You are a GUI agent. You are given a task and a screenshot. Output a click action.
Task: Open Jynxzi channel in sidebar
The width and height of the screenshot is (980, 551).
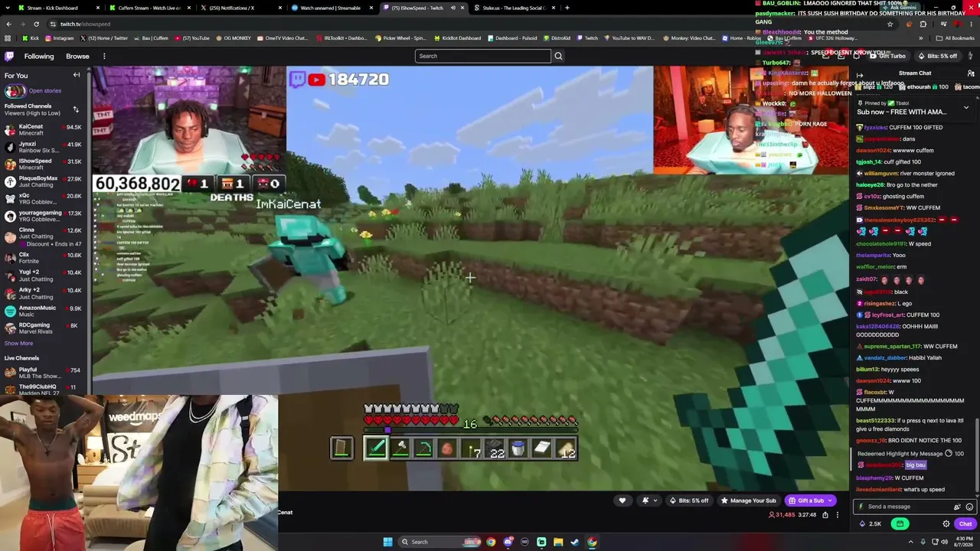(43, 147)
